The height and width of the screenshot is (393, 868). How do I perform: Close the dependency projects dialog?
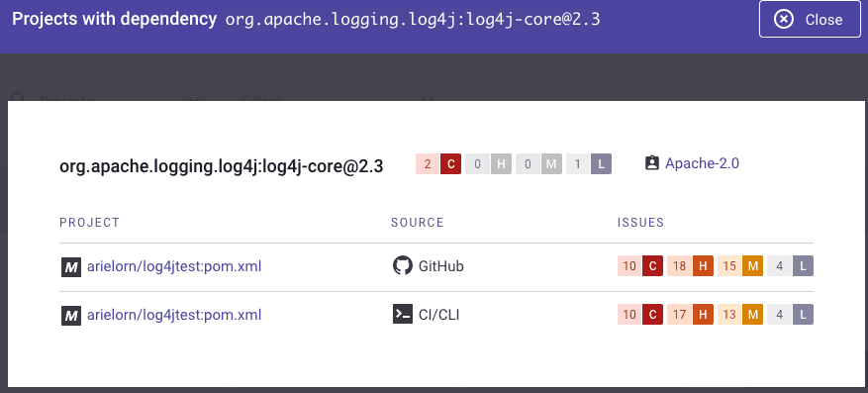pyautogui.click(x=810, y=20)
